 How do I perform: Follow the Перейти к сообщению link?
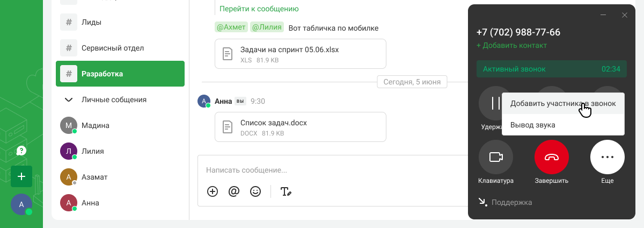[x=259, y=9]
